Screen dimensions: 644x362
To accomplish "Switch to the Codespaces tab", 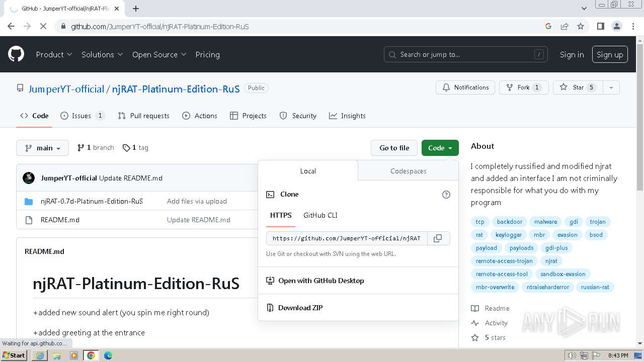I will [408, 171].
